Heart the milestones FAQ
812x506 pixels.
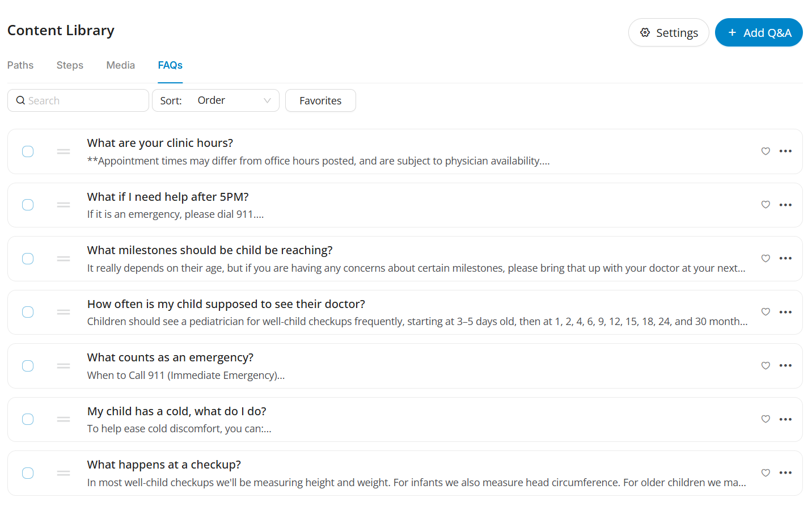tap(766, 259)
